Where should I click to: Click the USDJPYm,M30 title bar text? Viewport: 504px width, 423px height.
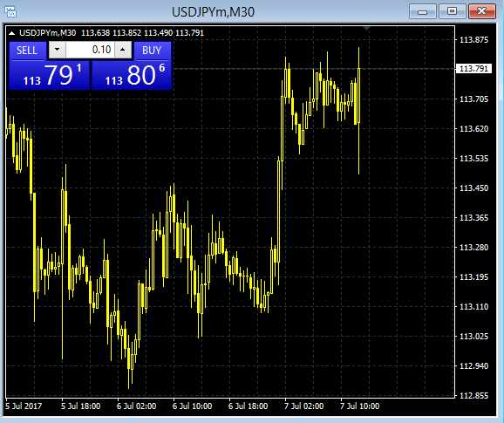coord(213,12)
